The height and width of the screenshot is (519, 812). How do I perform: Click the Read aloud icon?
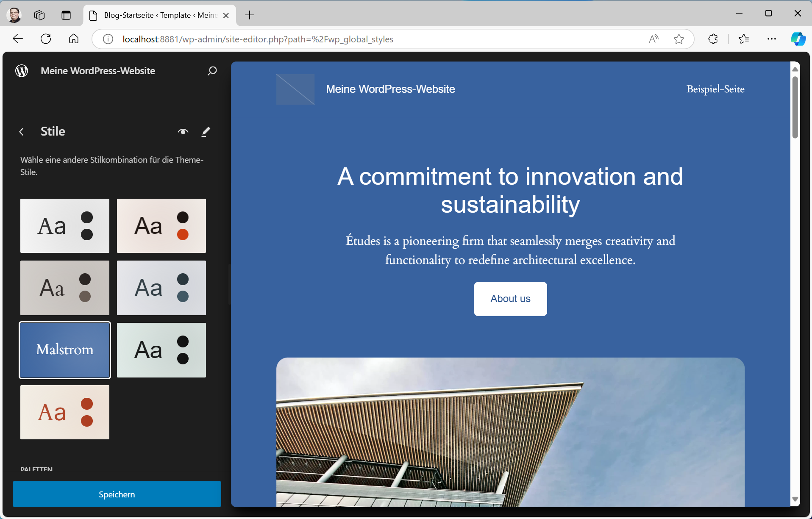pos(653,39)
